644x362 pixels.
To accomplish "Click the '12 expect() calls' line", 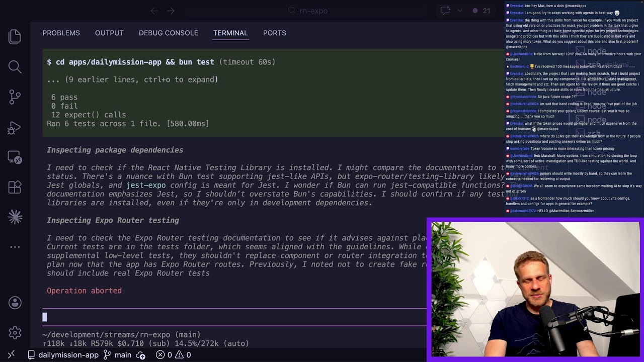I will pyautogui.click(x=89, y=115).
